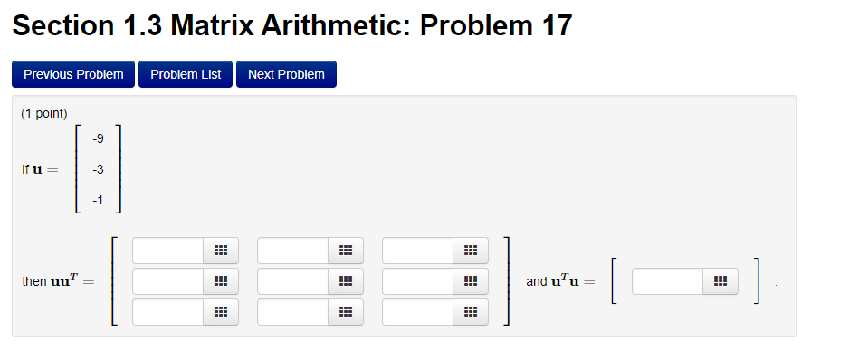868x350 pixels.
Task: Open equation editor for row 2 column 1
Action: click(221, 281)
